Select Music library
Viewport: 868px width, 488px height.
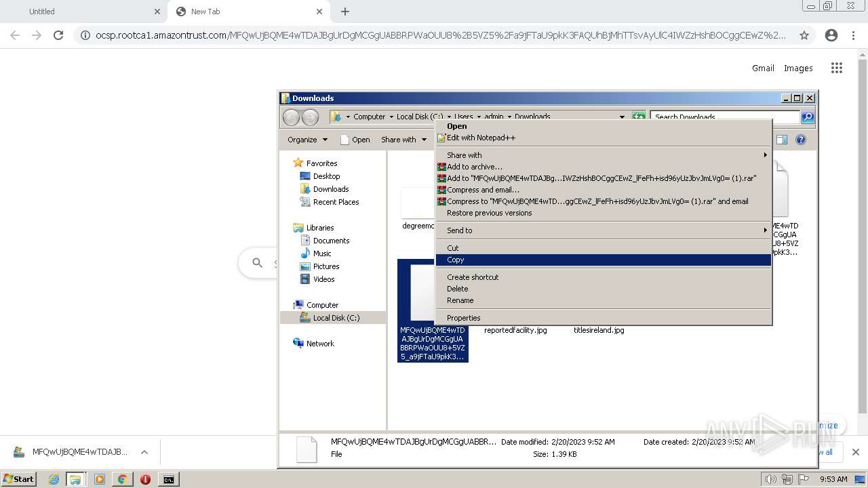(315, 253)
